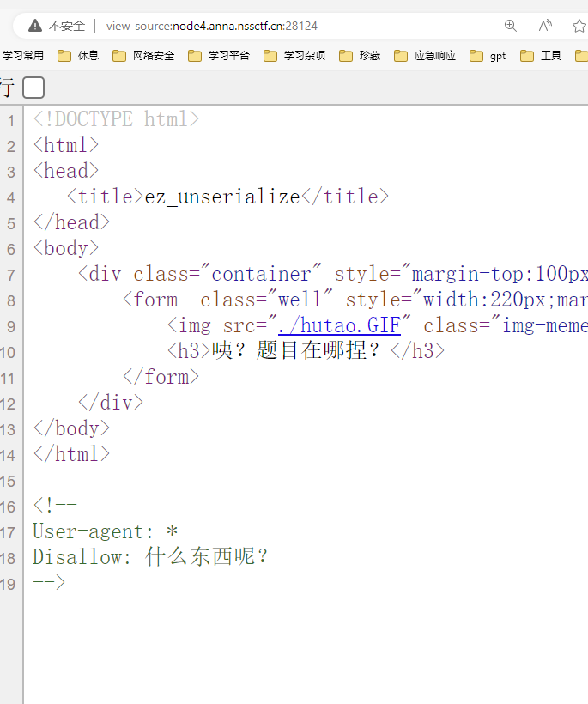The width and height of the screenshot is (588, 704).
Task: Click the not-secure warning triangle icon
Action: pyautogui.click(x=35, y=26)
